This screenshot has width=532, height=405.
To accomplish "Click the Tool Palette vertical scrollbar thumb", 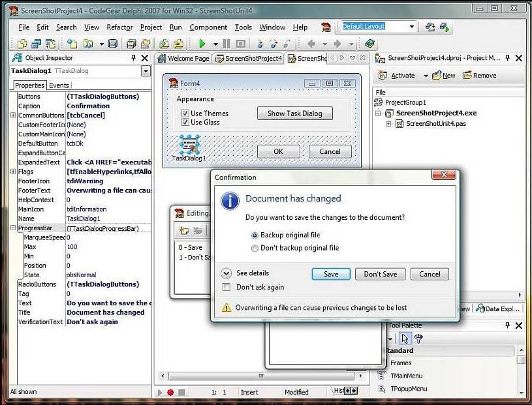I will click(x=521, y=359).
